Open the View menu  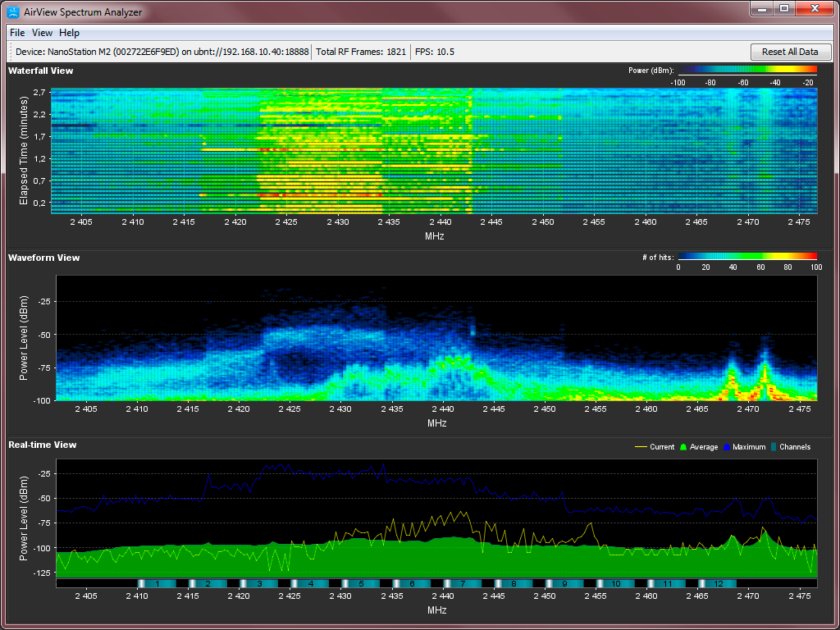tap(42, 33)
